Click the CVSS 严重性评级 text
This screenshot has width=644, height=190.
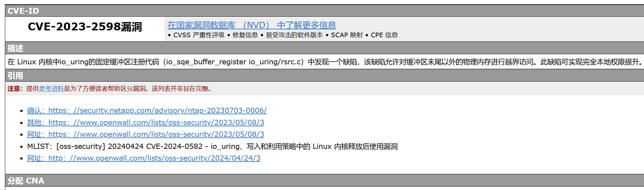click(199, 35)
